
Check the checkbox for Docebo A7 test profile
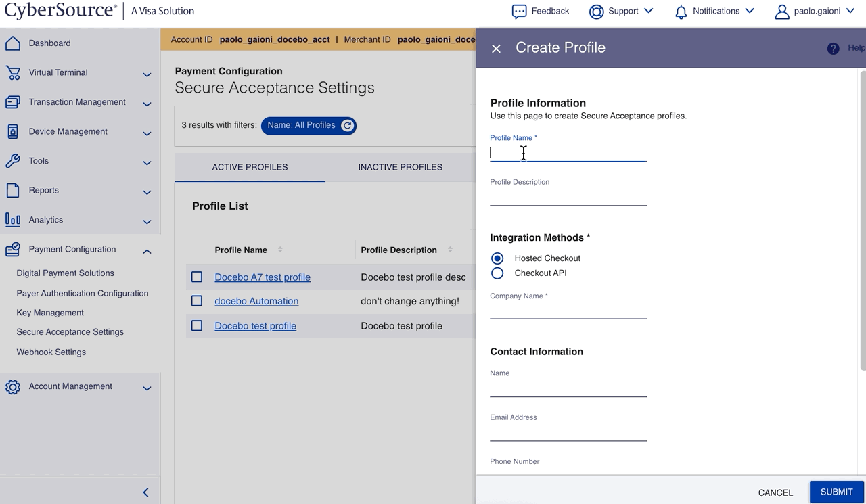[x=196, y=277]
